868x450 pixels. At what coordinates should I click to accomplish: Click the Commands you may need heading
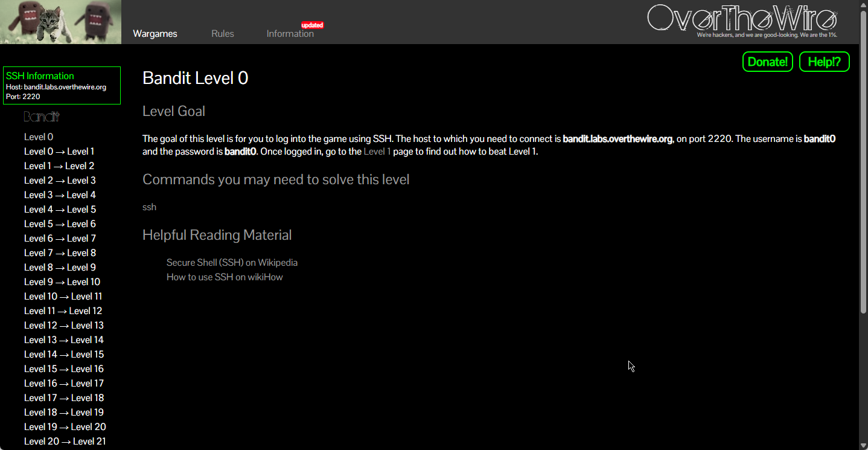pyautogui.click(x=276, y=180)
